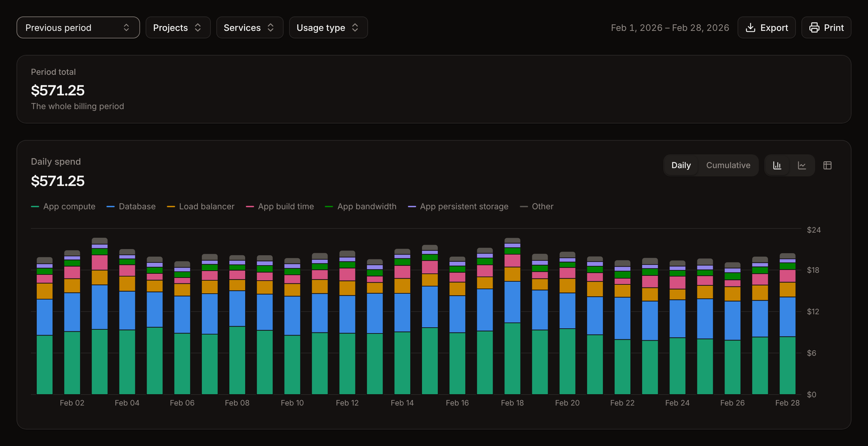
Task: Switch to bar chart view icon
Action: 777,165
